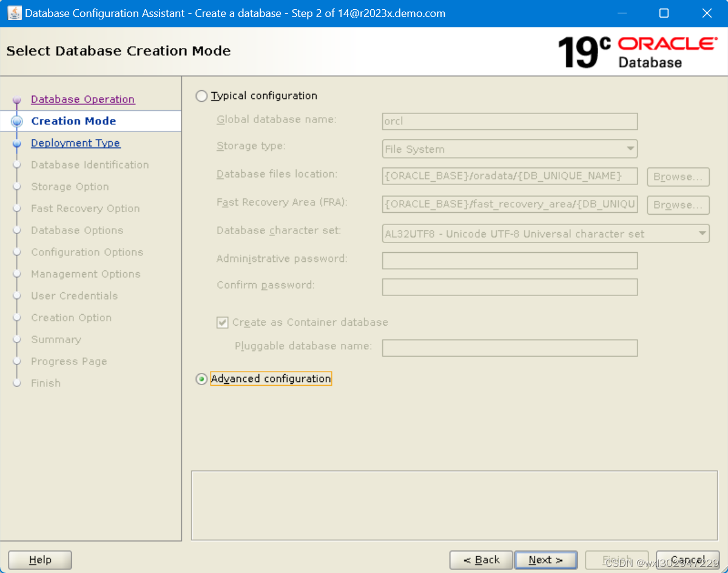Click Database Options step in sidebar

coord(77,230)
